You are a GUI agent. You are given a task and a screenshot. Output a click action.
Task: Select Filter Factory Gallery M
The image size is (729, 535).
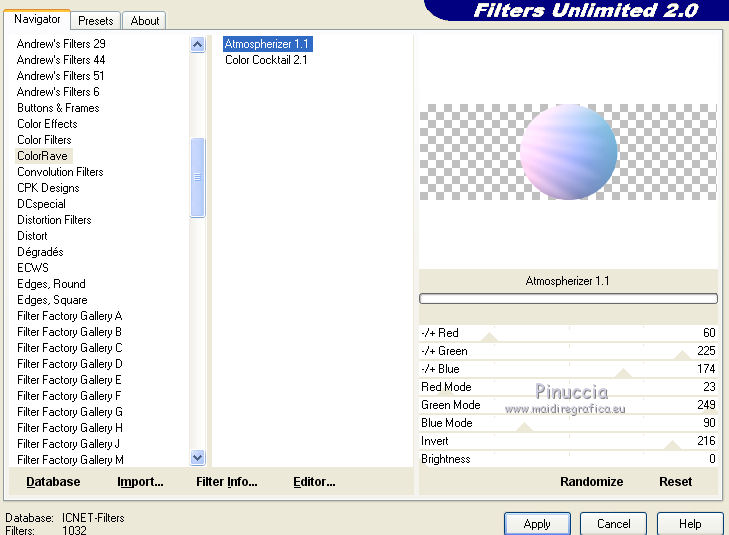pyautogui.click(x=70, y=460)
